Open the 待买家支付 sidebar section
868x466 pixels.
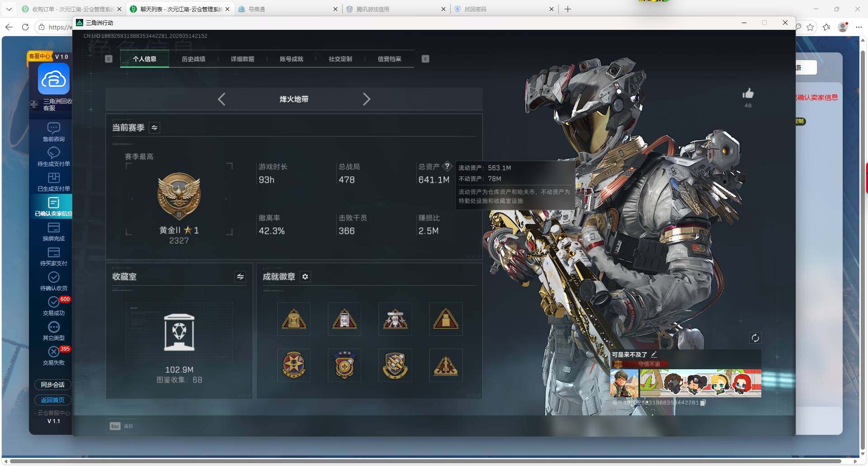53,256
